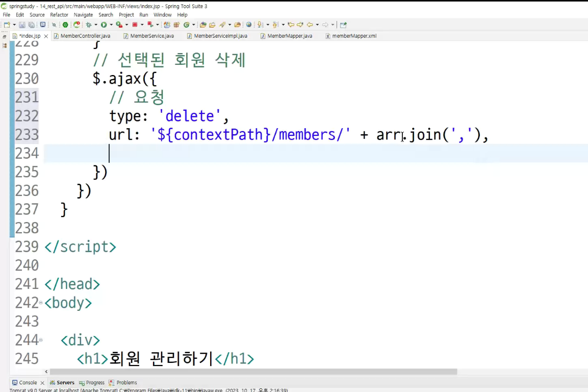
Task: Open the File menu
Action: [x=7, y=15]
